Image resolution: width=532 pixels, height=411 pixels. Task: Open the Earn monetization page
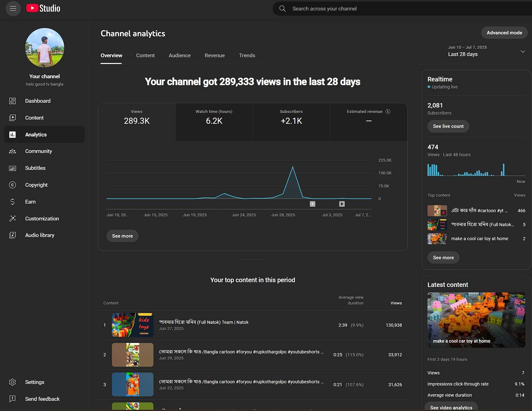tap(30, 202)
